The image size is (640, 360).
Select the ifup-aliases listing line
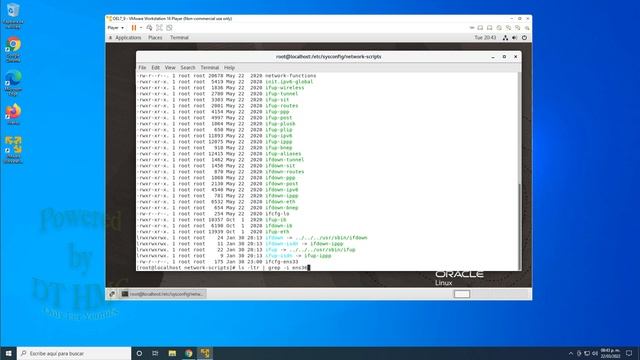click(x=219, y=153)
